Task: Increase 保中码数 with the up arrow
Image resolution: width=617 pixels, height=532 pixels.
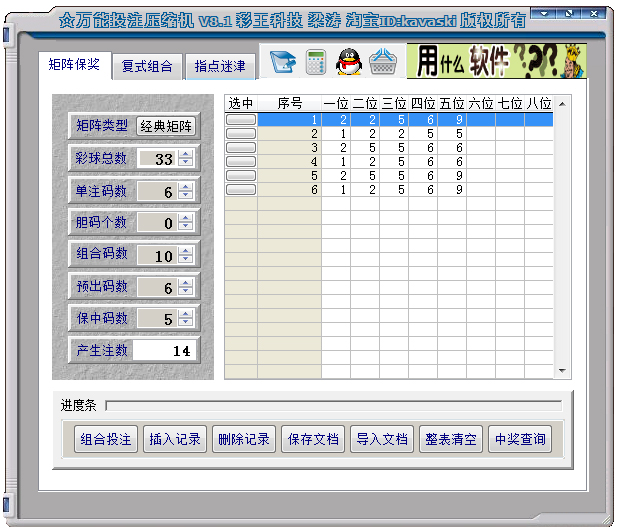Action: [185, 314]
